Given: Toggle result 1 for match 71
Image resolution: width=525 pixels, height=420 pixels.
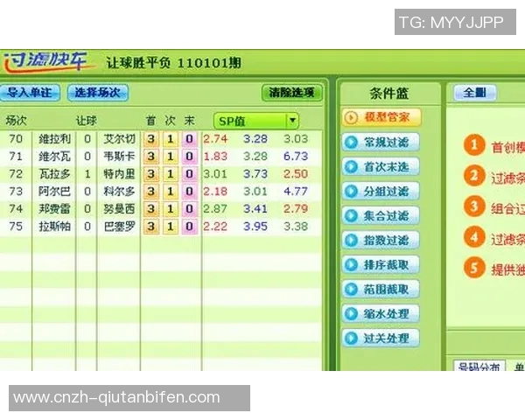Looking at the screenshot, I should pos(171,156).
